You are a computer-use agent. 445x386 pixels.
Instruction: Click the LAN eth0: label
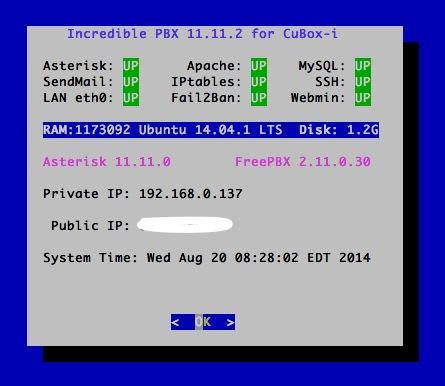[78, 98]
